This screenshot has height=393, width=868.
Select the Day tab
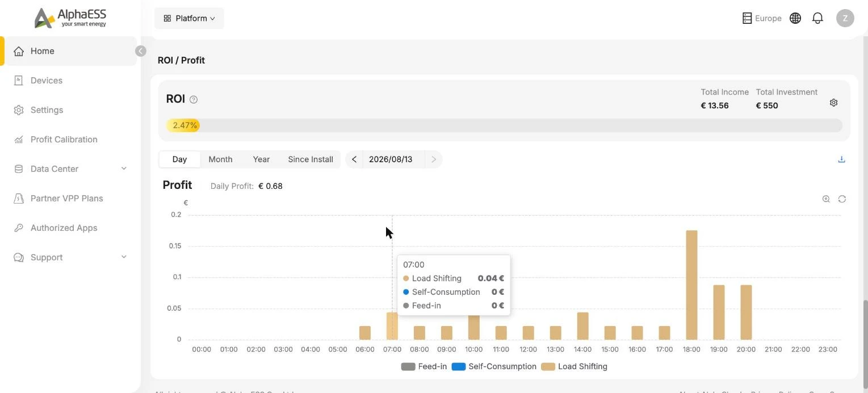pos(179,159)
